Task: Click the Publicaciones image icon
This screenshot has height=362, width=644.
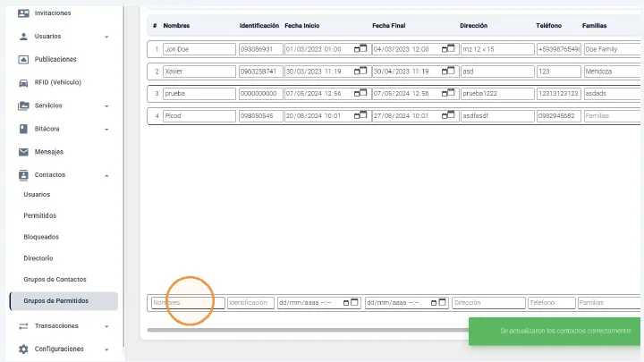Action: tap(23, 60)
